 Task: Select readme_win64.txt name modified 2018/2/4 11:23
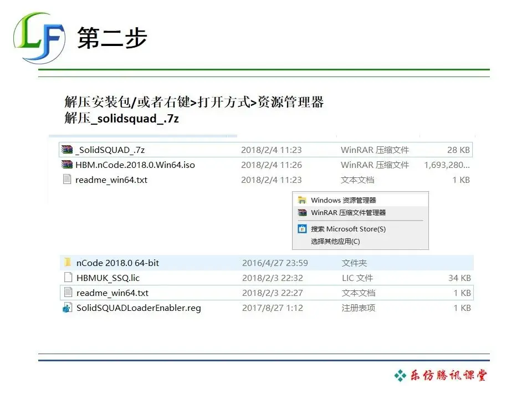[x=111, y=180]
